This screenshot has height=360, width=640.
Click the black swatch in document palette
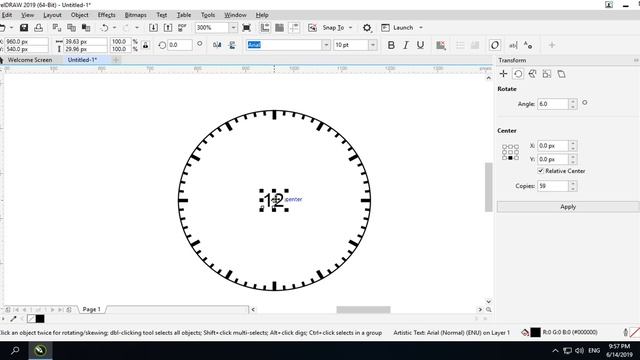point(40,319)
